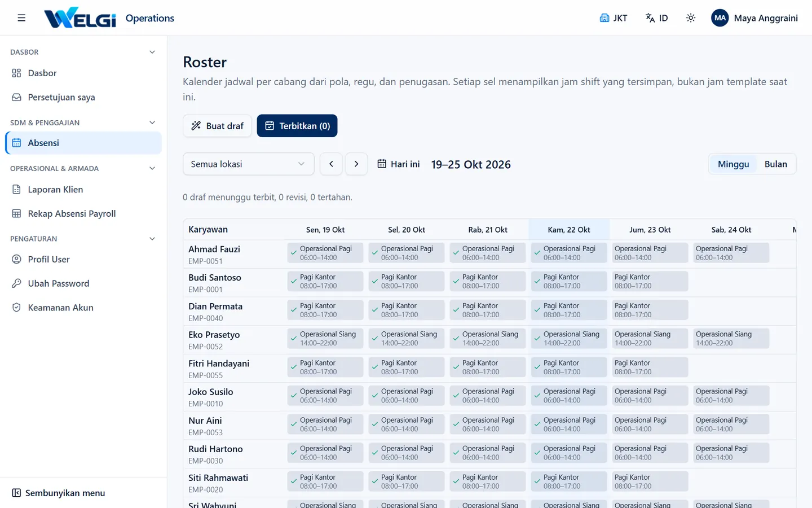Open the MA user avatar menu

click(720, 18)
